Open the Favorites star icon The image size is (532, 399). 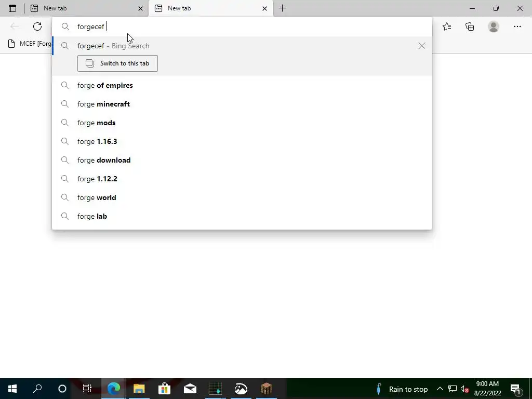tap(447, 26)
